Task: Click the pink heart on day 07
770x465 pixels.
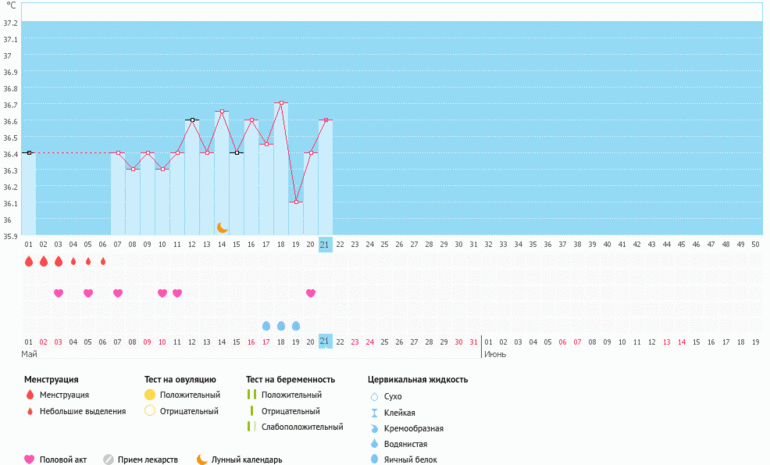Action: (x=118, y=293)
